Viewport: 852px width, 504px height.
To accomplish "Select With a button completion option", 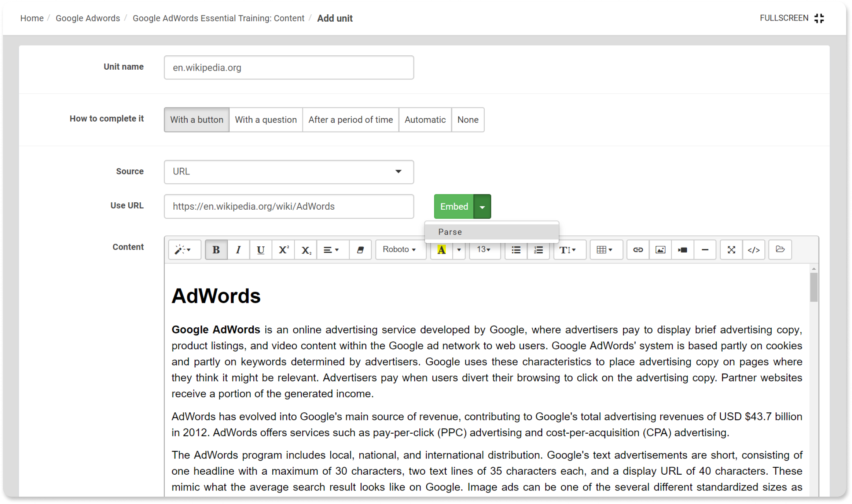I will click(x=197, y=119).
